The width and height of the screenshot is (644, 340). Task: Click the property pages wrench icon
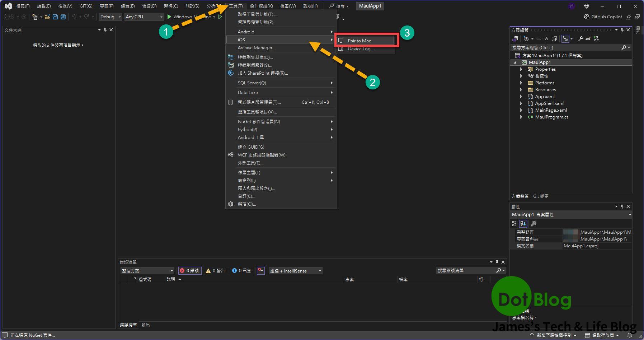[533, 223]
